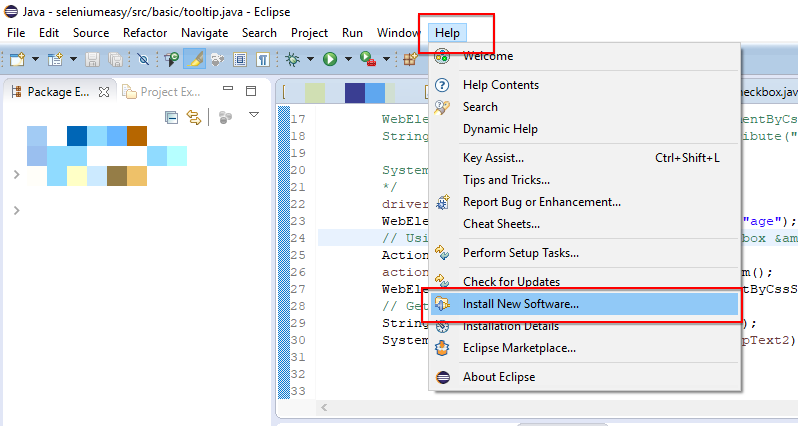This screenshot has width=798, height=426.
Task: Choose Check for Updates in Help menu
Action: coord(511,282)
